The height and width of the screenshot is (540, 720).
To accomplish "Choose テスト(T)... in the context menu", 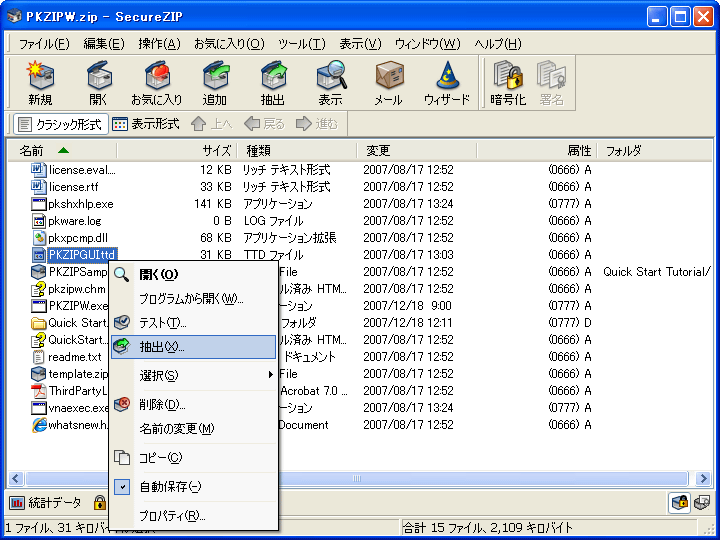I will 194,323.
